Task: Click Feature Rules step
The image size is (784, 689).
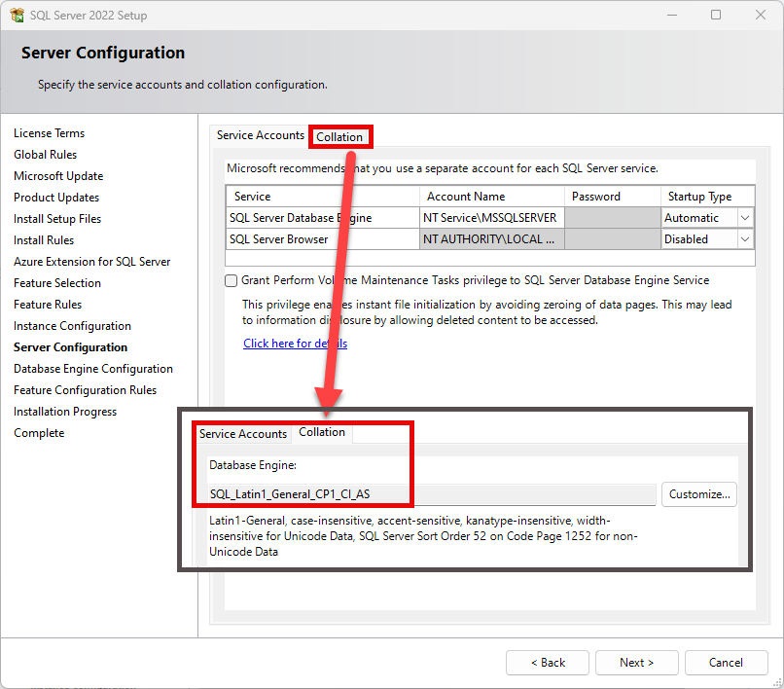Action: coord(48,305)
